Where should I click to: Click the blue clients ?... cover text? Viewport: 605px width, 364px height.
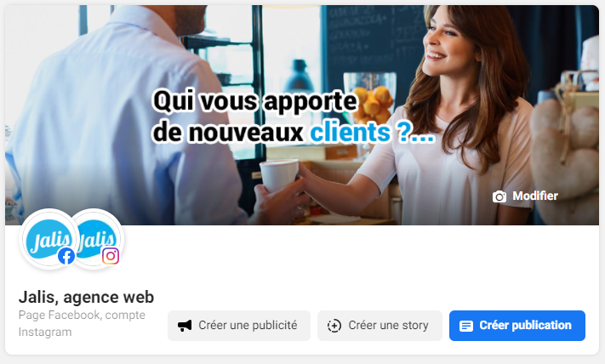pos(373,133)
